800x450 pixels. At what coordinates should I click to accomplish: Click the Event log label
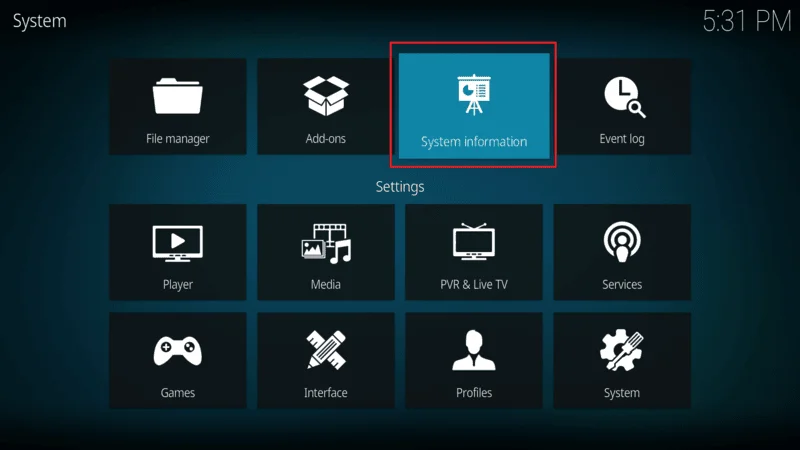[x=622, y=139]
